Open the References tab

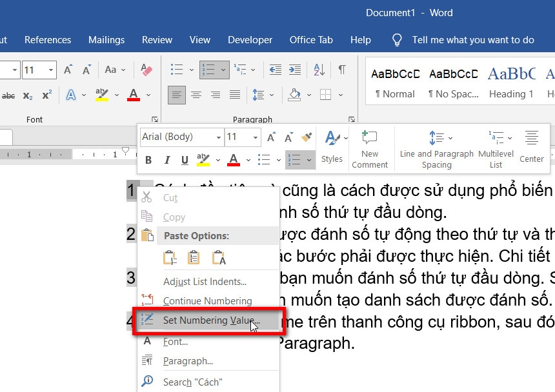tap(48, 40)
